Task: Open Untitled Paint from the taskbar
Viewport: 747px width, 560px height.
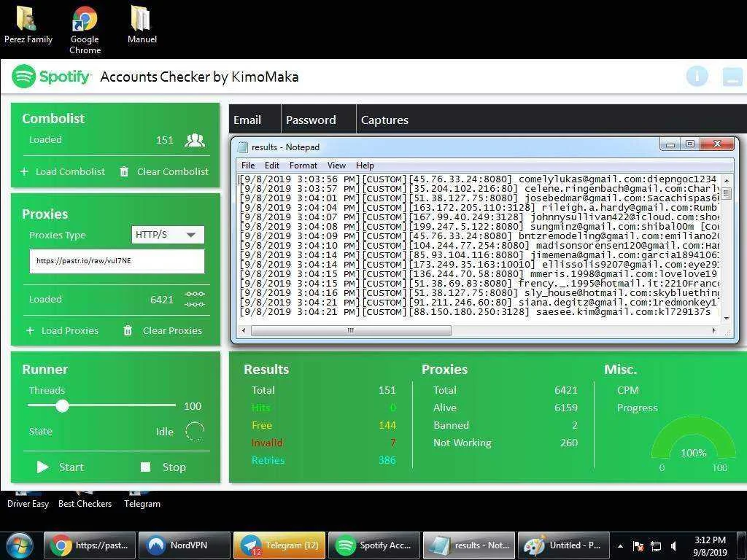Action: click(564, 545)
